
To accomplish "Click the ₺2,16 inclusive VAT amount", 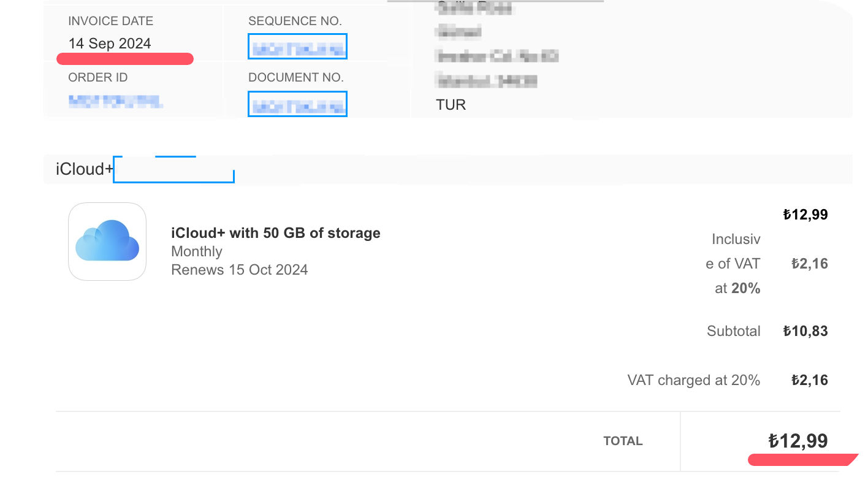I will 810,264.
